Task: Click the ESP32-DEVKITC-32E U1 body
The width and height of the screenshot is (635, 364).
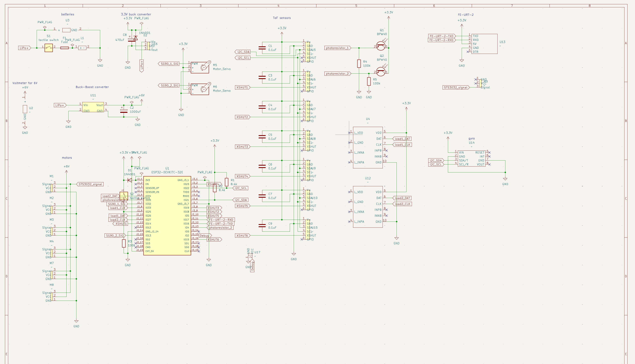Action: (x=167, y=216)
